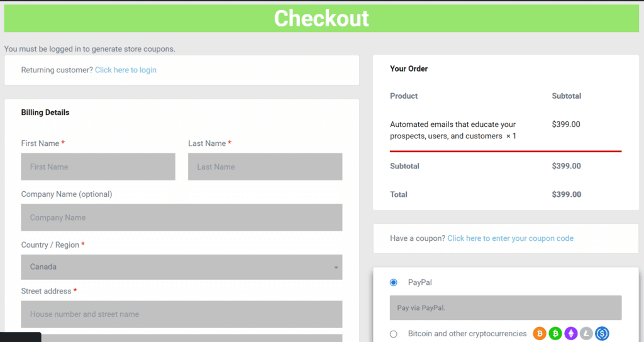The height and width of the screenshot is (342, 644).
Task: Click here to login link
Action: [x=126, y=70]
